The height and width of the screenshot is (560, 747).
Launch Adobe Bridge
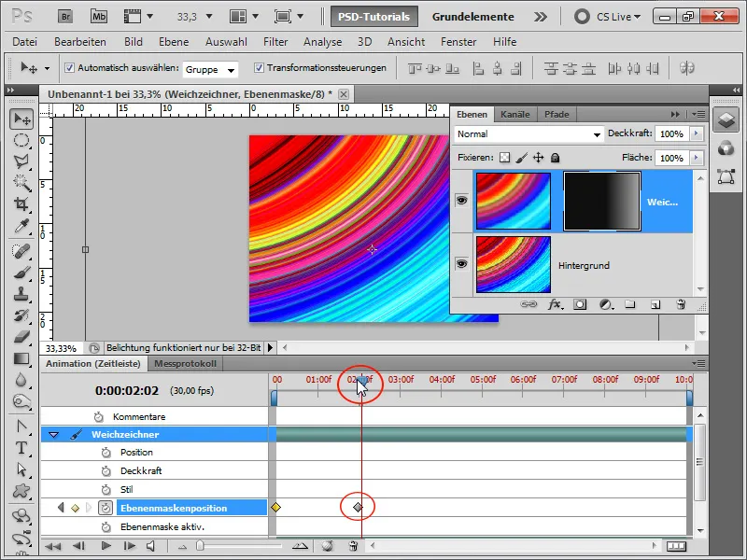tap(65, 17)
